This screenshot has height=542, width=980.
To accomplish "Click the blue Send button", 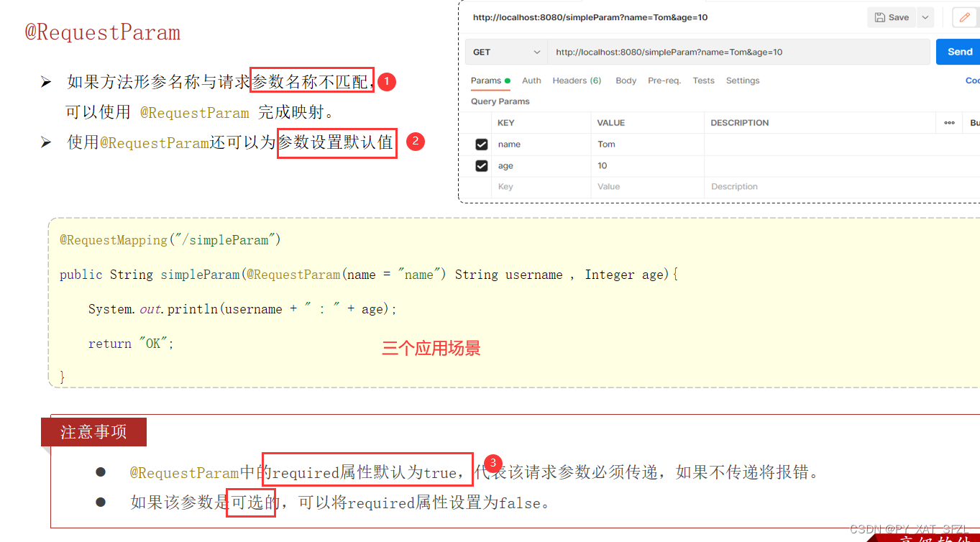I will [x=959, y=52].
